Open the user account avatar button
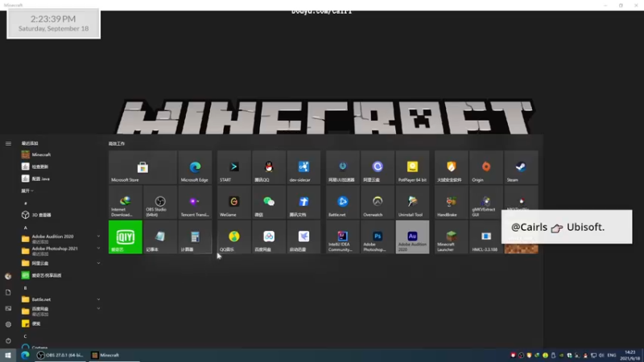Image resolution: width=644 pixels, height=362 pixels. (8, 276)
